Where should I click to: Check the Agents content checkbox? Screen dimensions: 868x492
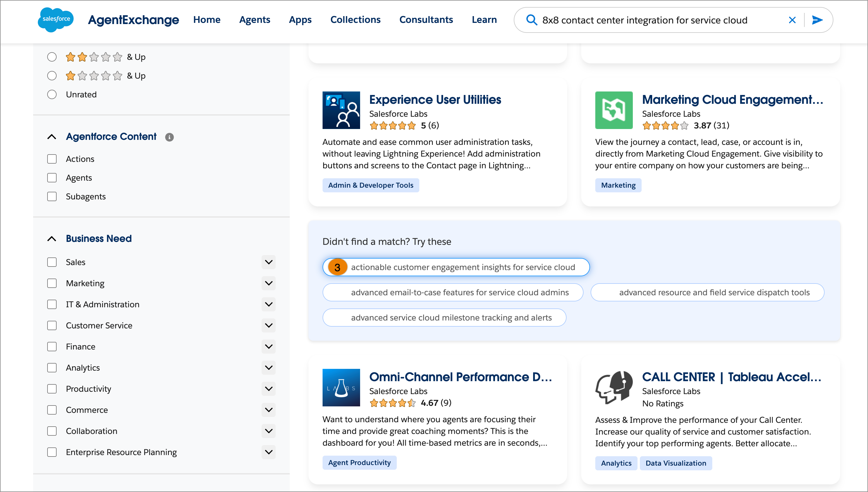click(52, 178)
